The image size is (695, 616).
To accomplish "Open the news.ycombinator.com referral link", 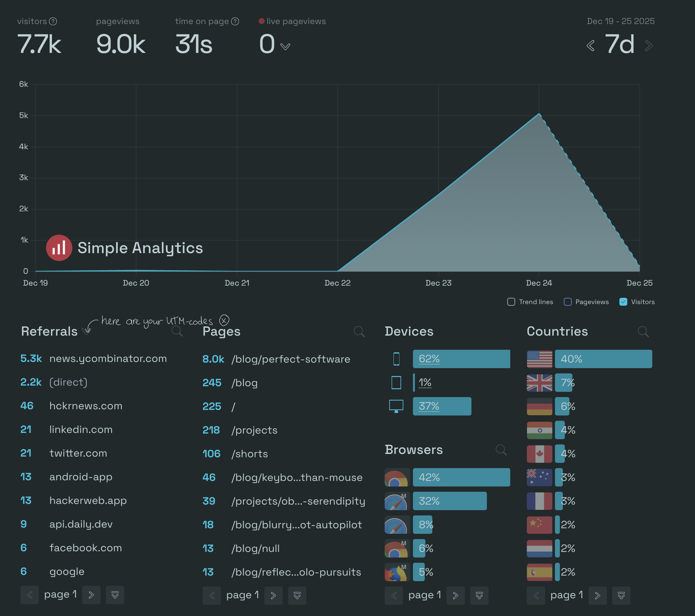I will click(x=108, y=359).
